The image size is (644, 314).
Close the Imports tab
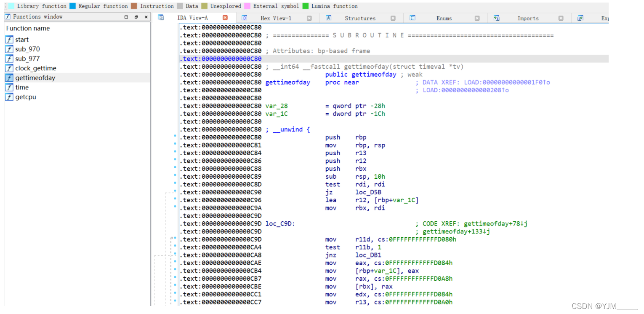pyautogui.click(x=561, y=18)
